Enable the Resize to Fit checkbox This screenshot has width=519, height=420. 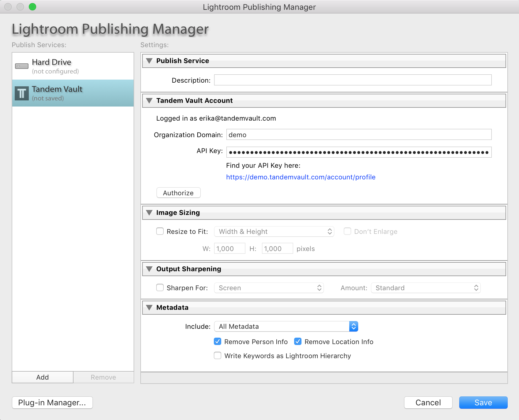click(160, 231)
